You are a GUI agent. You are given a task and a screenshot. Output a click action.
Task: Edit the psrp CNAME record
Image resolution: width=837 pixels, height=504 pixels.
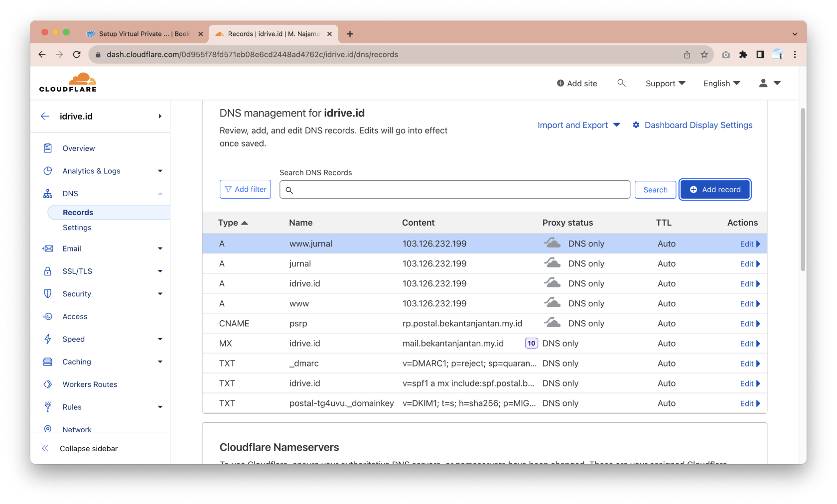click(750, 323)
